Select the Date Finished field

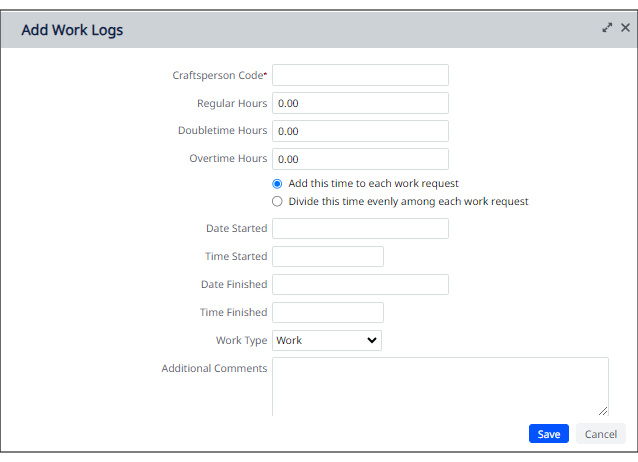360,285
